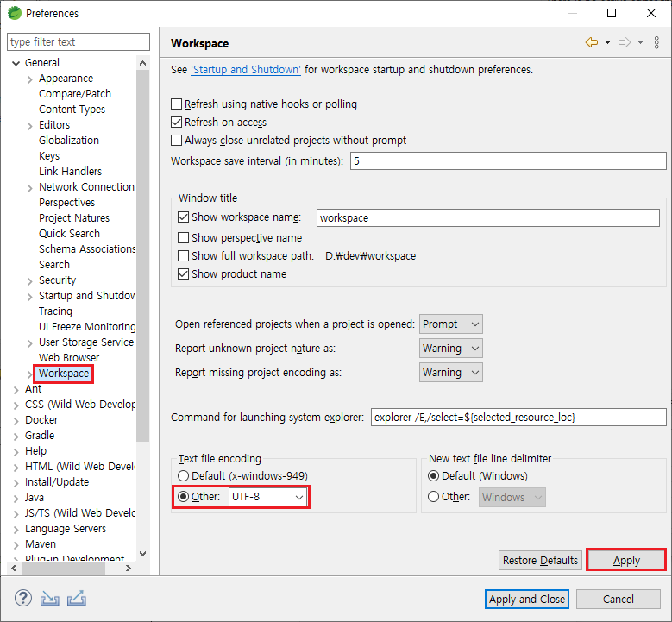The image size is (672, 622).
Task: Click the Spring leaf icon in the Preferences title bar
Action: (x=15, y=13)
